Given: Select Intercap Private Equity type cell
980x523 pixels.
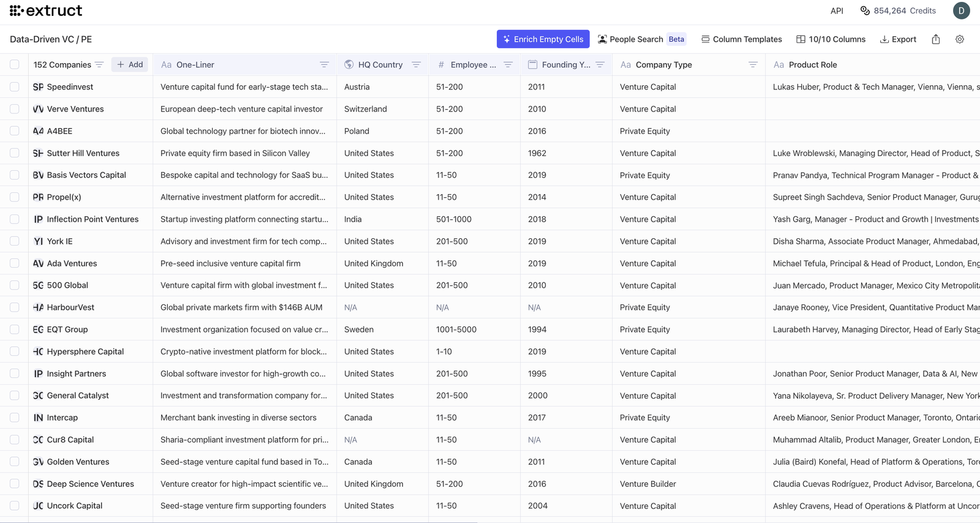Looking at the screenshot, I should tap(688, 418).
